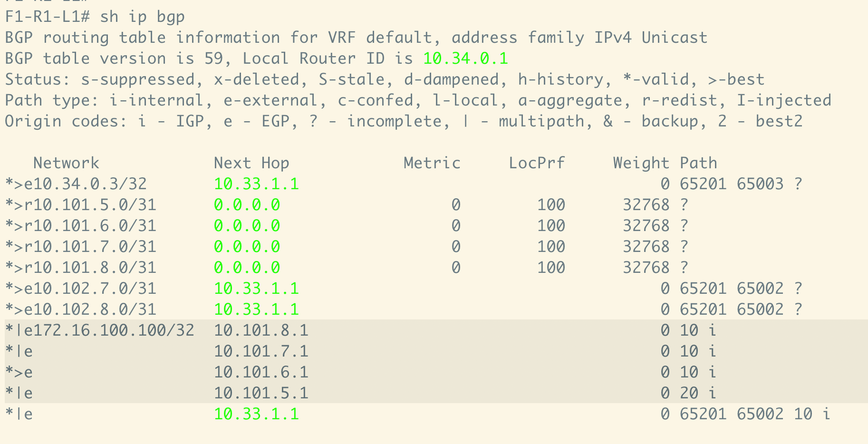Viewport: 868px width, 444px height.
Task: Click next hop 10.33.1.1 for 10.34.0.3/32
Action: 256,184
